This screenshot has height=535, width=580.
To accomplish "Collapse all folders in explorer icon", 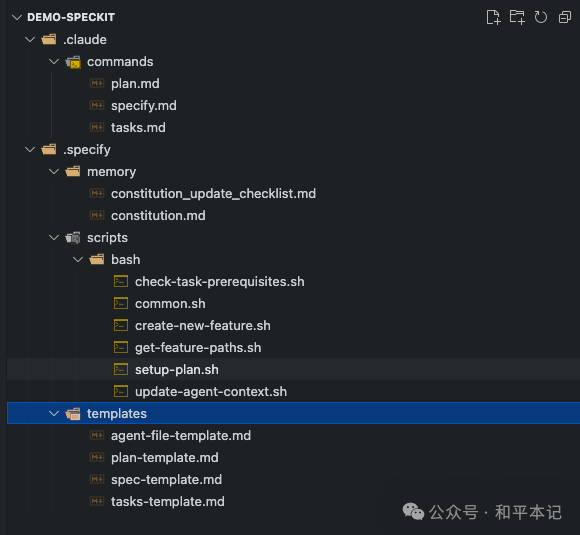I will click(x=564, y=17).
